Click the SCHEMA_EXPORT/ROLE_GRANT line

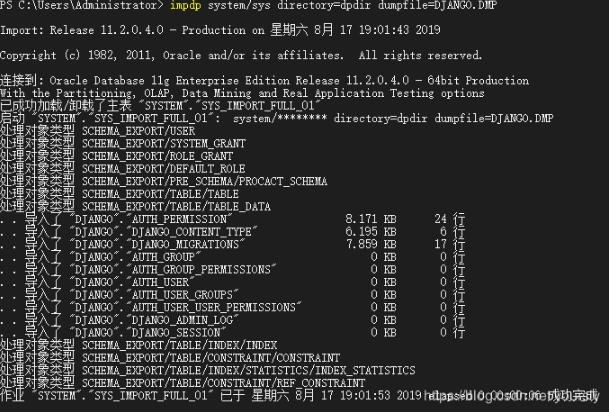(144, 156)
